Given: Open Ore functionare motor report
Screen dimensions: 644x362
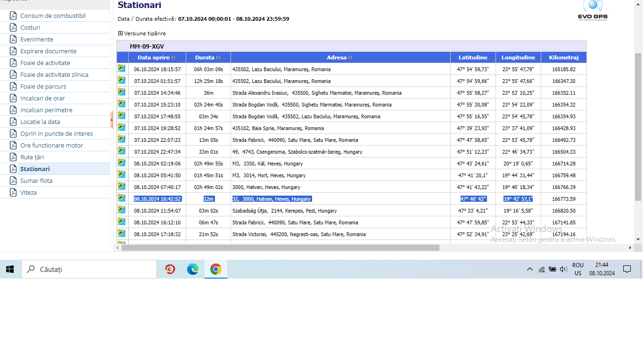Looking at the screenshot, I should click(51, 145).
